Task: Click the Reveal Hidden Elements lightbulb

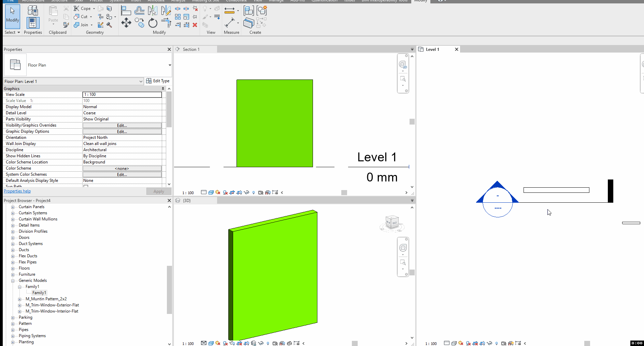Action: click(x=253, y=192)
